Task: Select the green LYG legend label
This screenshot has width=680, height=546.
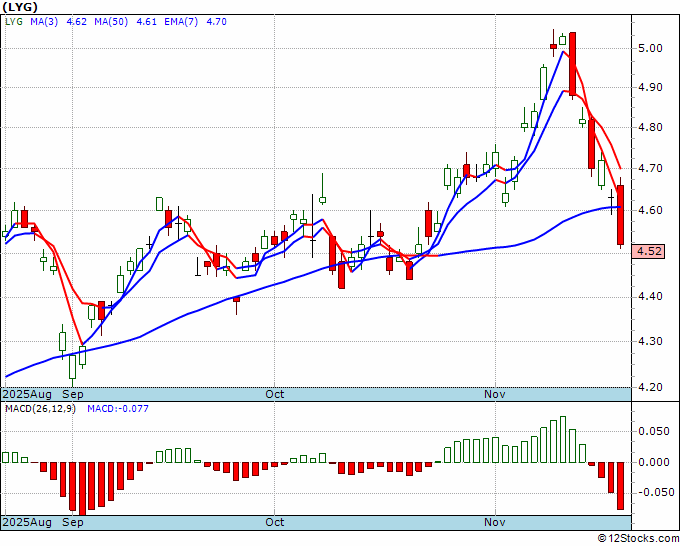Action: click(x=13, y=22)
